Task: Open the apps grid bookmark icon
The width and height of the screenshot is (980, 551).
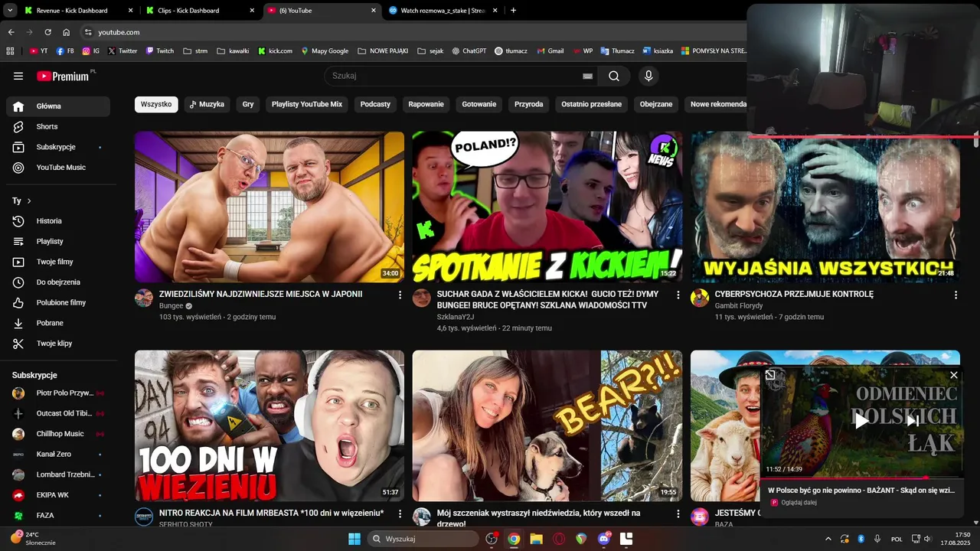Action: pos(10,51)
